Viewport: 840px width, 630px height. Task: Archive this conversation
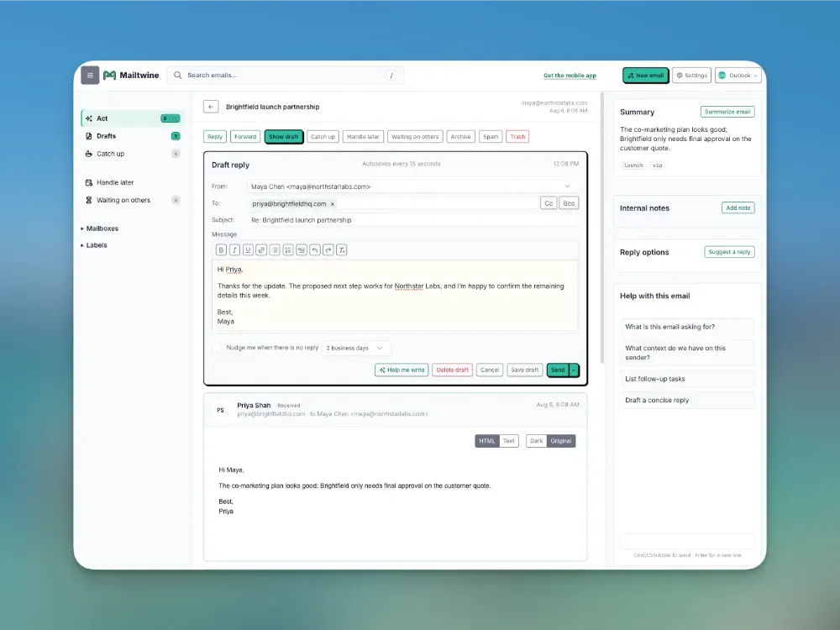pos(460,137)
